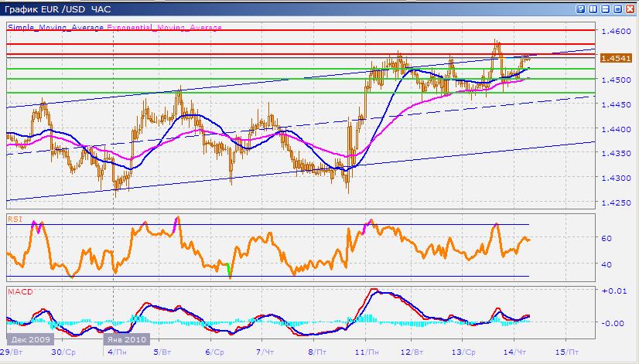Click the 11/Пн date label

[367, 352]
